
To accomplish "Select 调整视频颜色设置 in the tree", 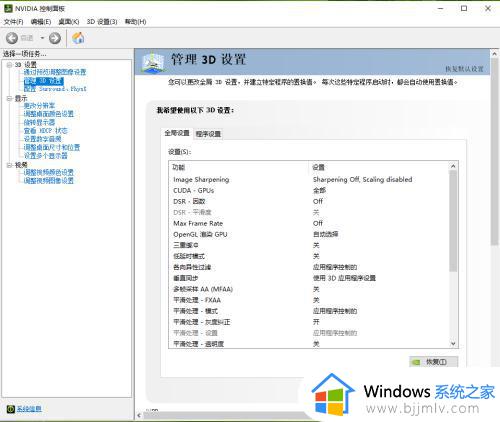I will tap(49, 172).
